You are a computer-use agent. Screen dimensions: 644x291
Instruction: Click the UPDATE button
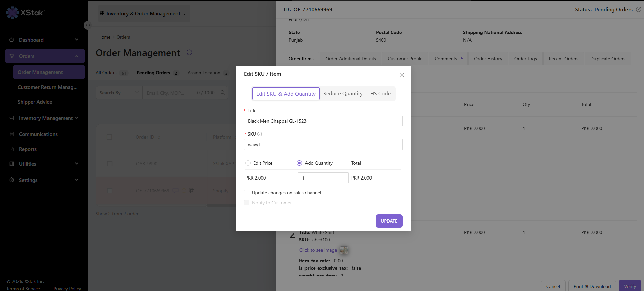point(389,221)
